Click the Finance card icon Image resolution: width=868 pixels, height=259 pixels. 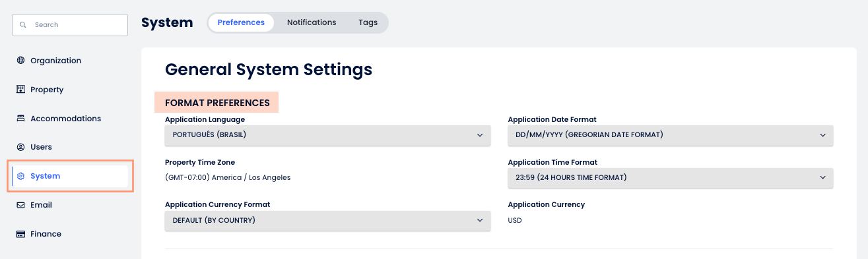[20, 234]
